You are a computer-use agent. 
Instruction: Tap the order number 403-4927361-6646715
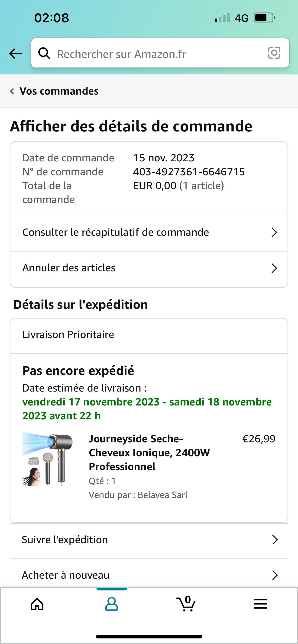(189, 172)
